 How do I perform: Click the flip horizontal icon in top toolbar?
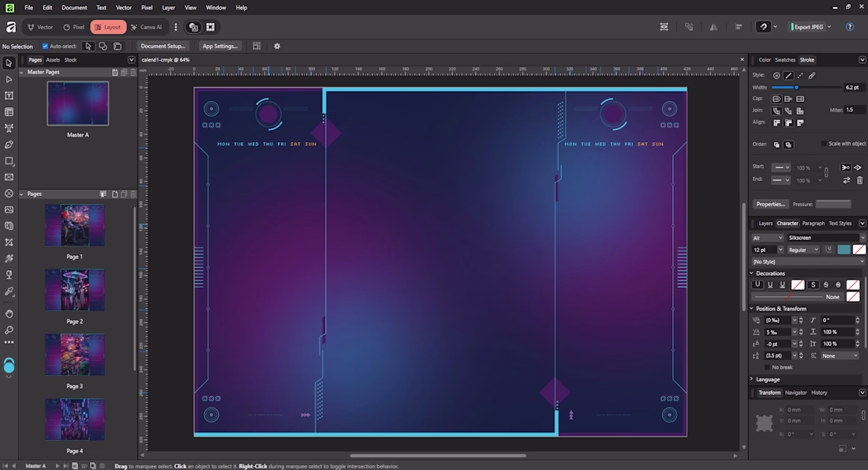(x=713, y=27)
